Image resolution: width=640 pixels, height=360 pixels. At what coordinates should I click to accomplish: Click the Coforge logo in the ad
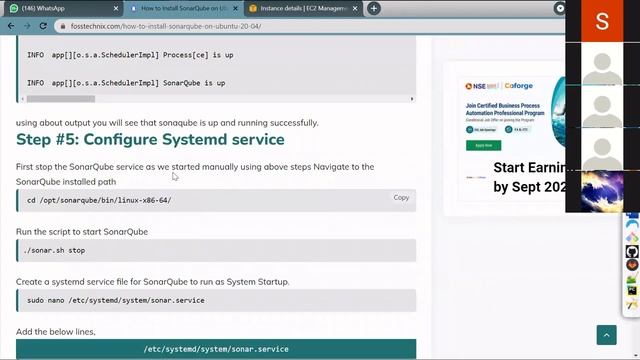[x=518, y=86]
